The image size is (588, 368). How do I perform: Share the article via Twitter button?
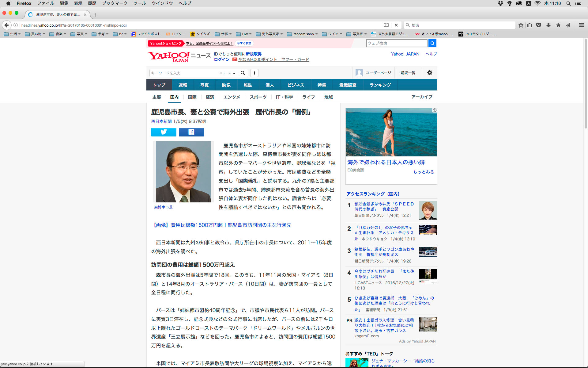click(164, 132)
